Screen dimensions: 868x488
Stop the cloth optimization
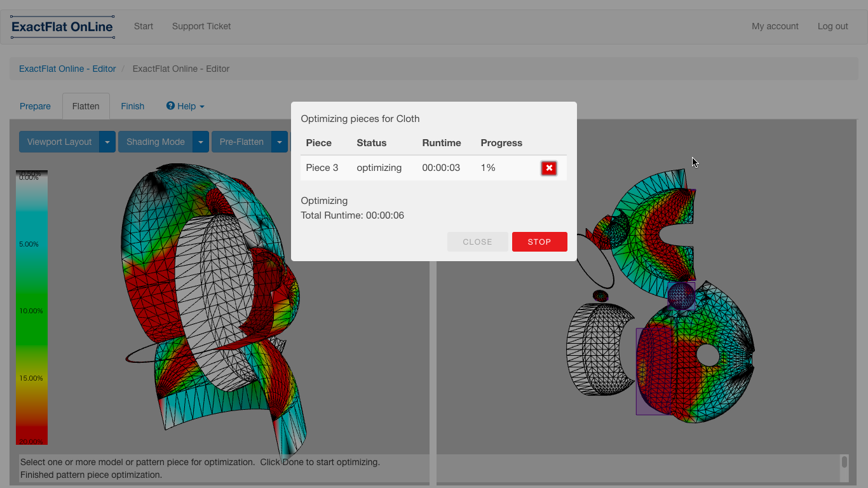[x=539, y=241]
